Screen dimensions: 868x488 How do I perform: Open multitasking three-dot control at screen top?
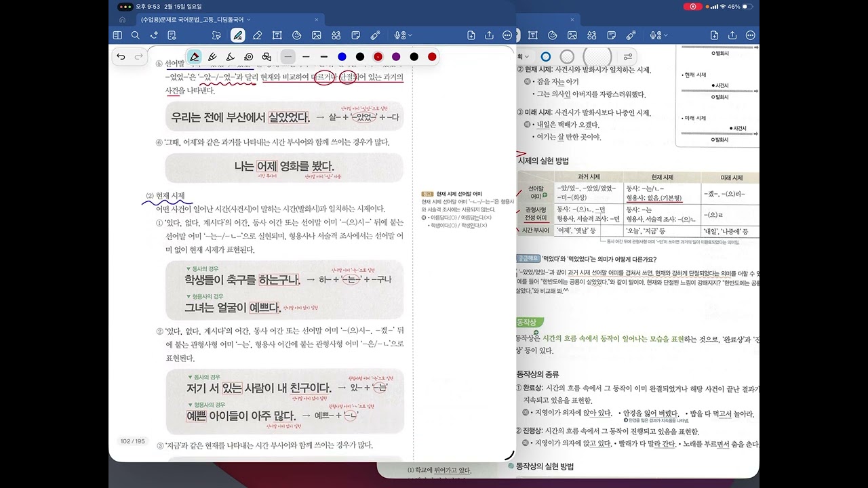click(125, 7)
